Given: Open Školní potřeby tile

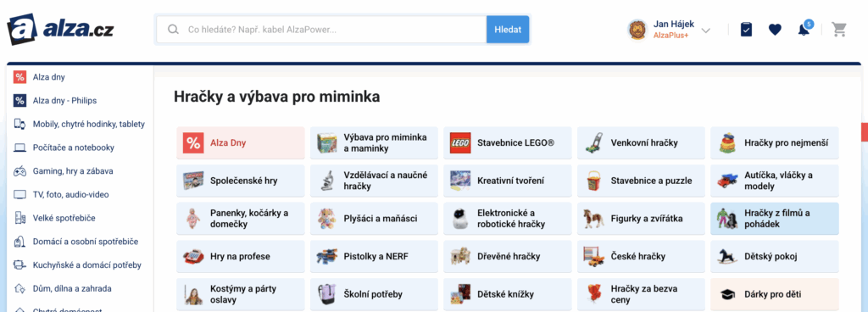Looking at the screenshot, I should click(374, 294).
